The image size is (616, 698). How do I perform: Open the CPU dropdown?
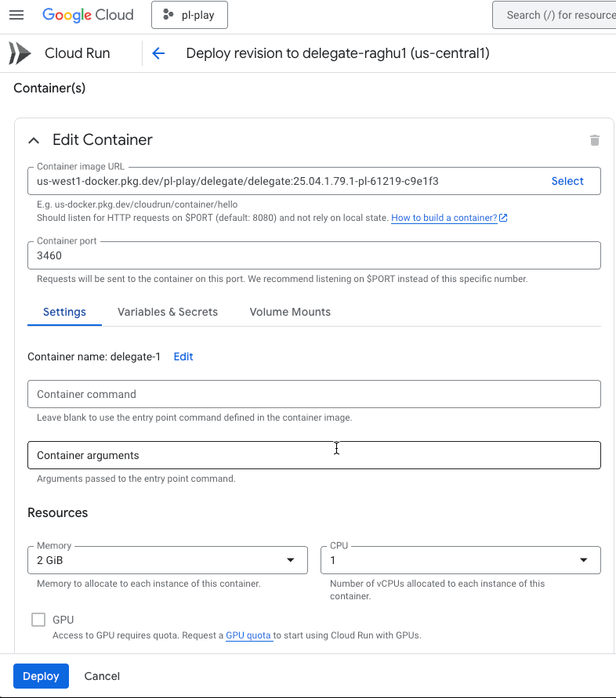(x=460, y=560)
